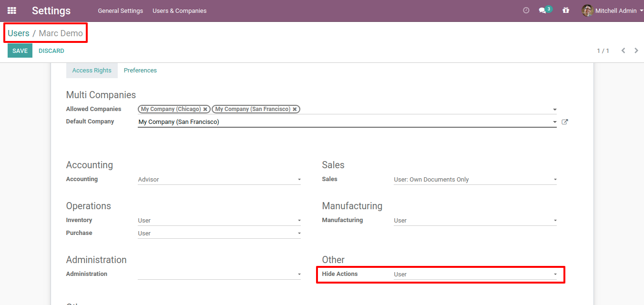Remove My Company (San Francisco) tag
Image resolution: width=644 pixels, height=305 pixels.
295,109
